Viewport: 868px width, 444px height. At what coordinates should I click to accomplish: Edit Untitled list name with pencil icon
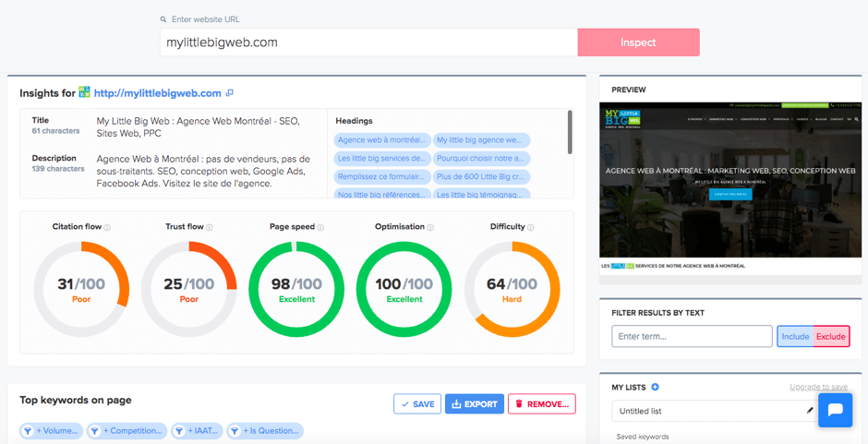pyautogui.click(x=811, y=411)
